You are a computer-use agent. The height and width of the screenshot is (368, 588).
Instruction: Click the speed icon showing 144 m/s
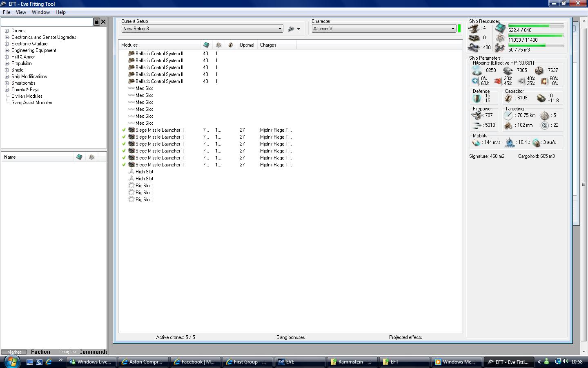(x=476, y=143)
